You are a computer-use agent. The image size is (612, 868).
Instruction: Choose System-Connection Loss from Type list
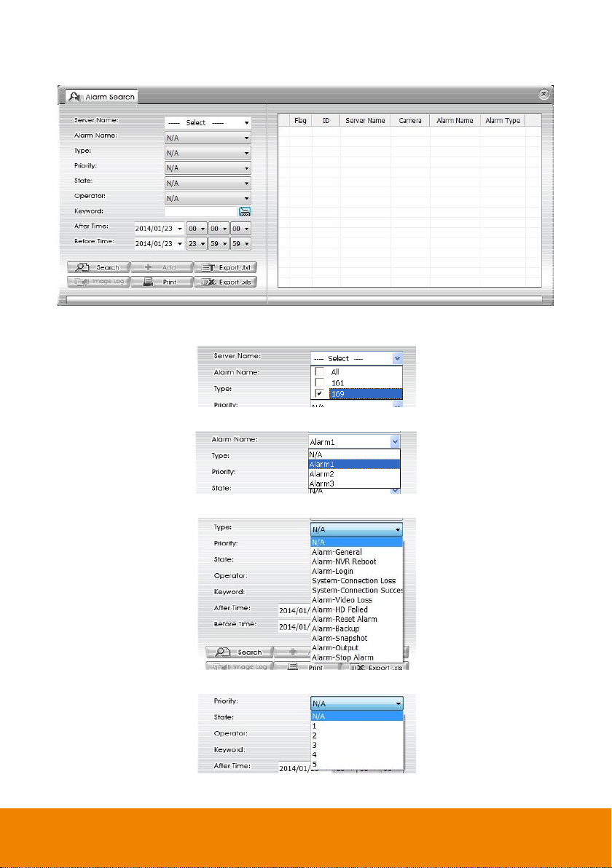pos(357,580)
